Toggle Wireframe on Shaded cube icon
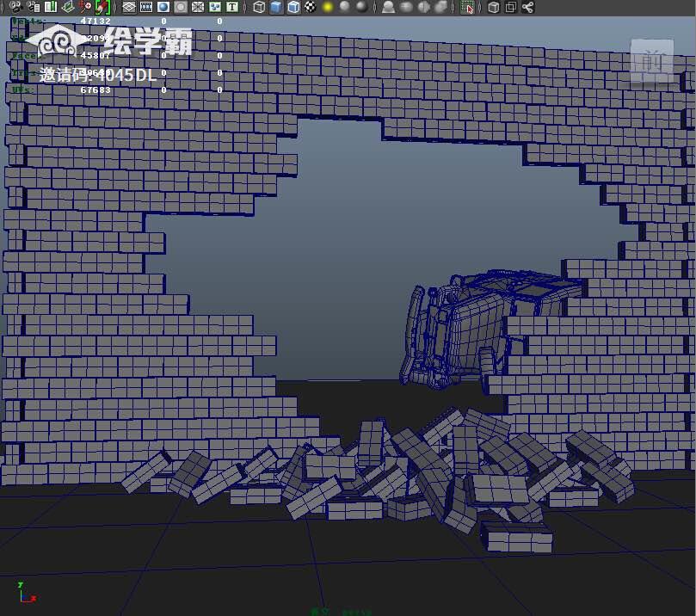The width and height of the screenshot is (696, 616). [293, 7]
